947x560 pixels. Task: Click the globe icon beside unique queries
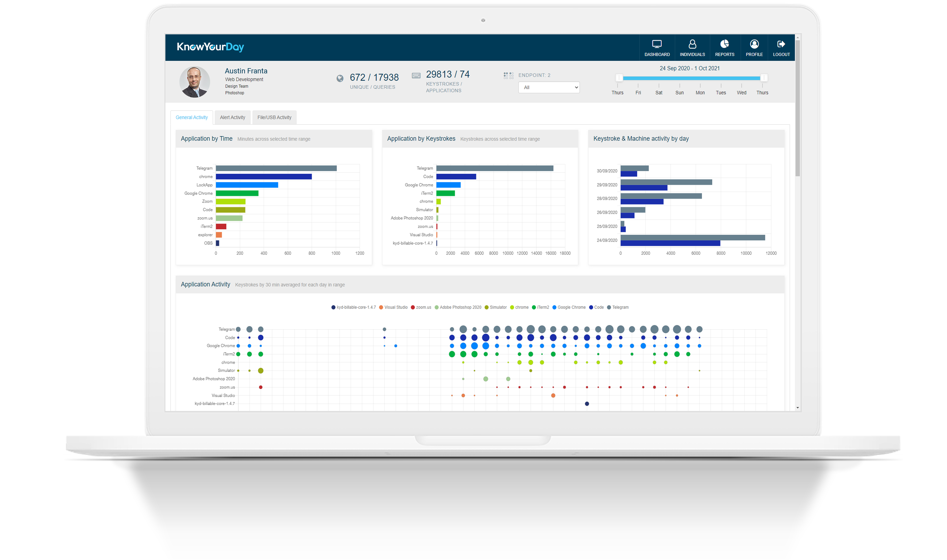340,78
